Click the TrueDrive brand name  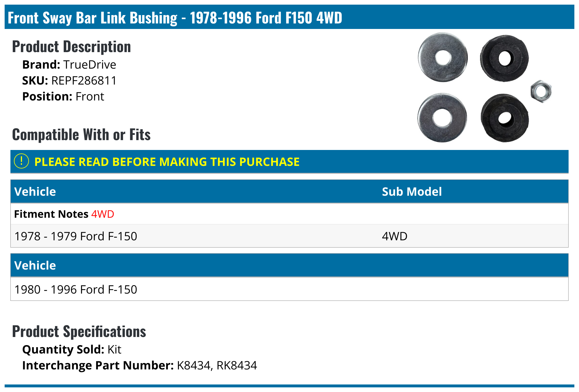pos(89,65)
